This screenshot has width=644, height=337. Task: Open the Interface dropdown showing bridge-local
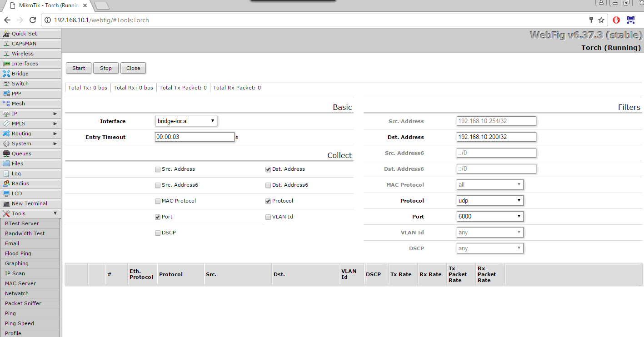tap(186, 121)
